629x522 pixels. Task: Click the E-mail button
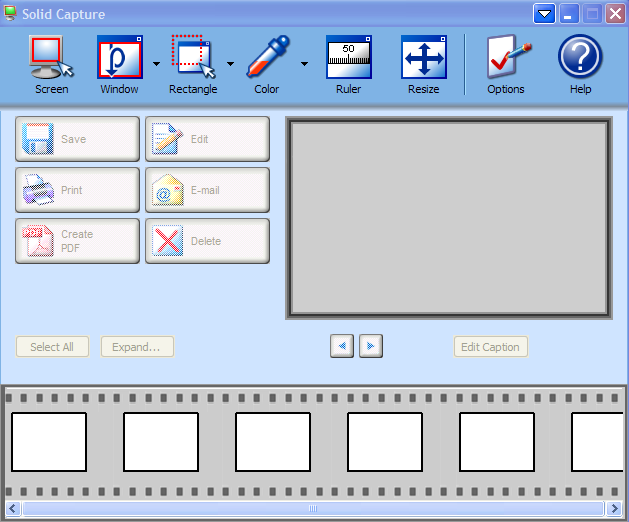tap(207, 190)
